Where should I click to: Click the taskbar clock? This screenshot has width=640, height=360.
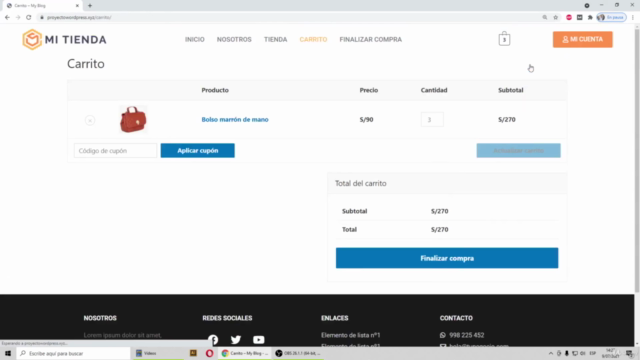611,353
